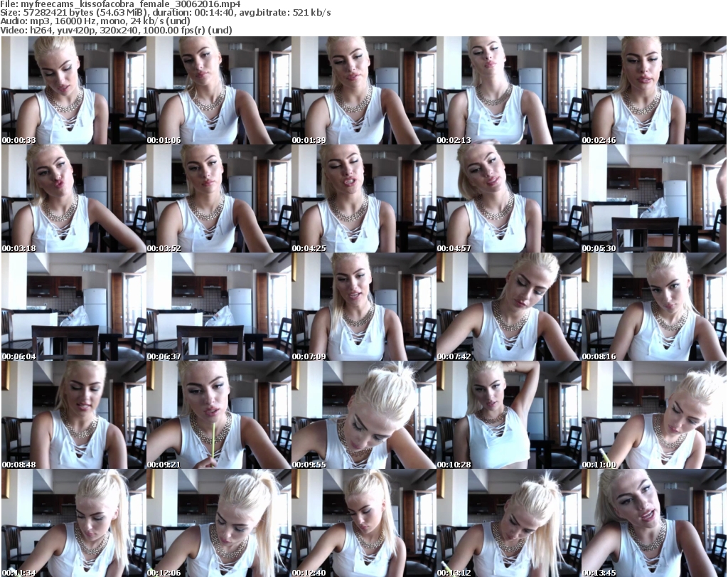The width and height of the screenshot is (728, 577).
Task: Select the thumbnail frame stamped 00:01:06
Action: pyautogui.click(x=219, y=90)
